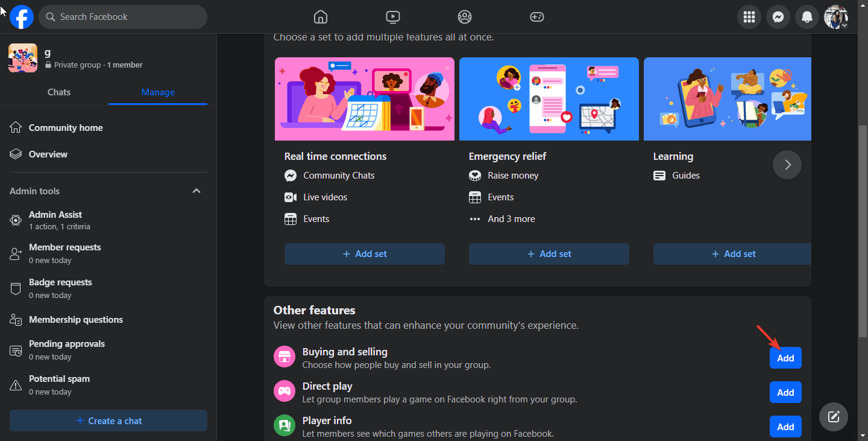
Task: Click the group g cover thumbnail
Action: (x=23, y=58)
